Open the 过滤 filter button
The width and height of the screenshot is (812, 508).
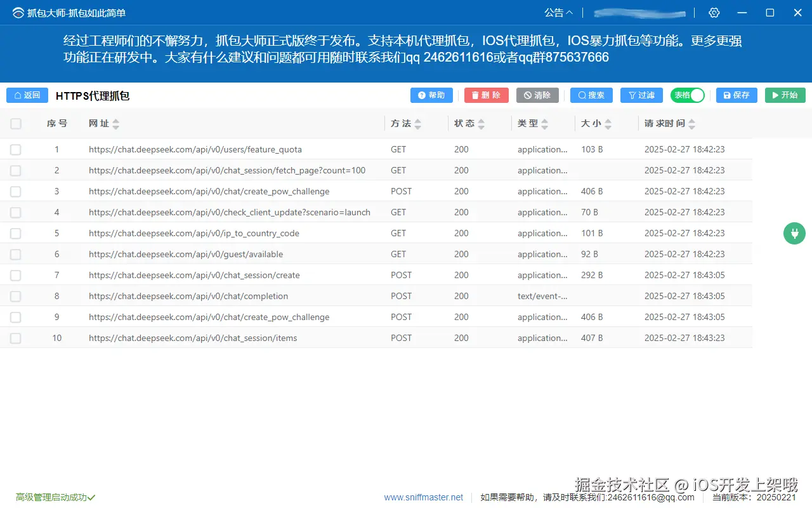click(x=641, y=95)
